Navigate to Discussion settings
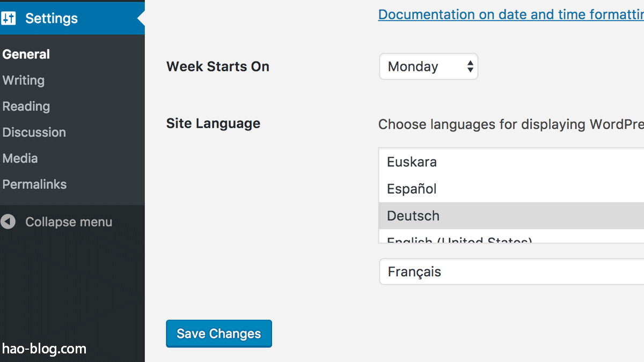 [x=34, y=132]
